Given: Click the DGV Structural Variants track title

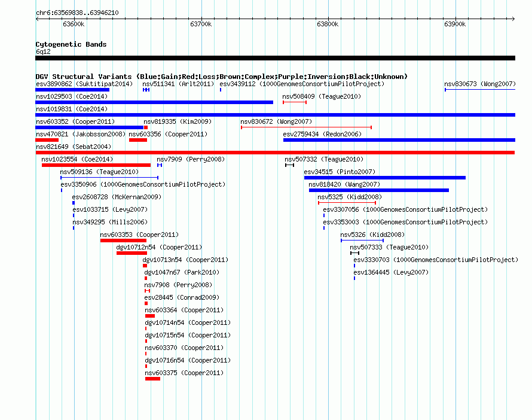Looking at the screenshot, I should (x=222, y=77).
